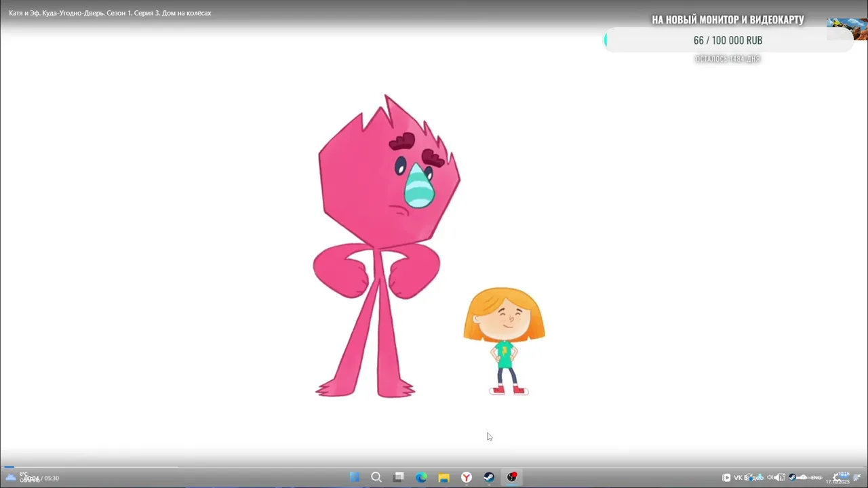
Task: Switch the ENG input language
Action: 816,478
